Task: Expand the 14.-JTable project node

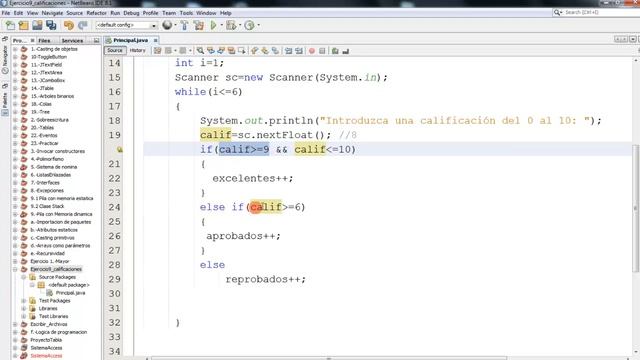Action: coord(16,88)
